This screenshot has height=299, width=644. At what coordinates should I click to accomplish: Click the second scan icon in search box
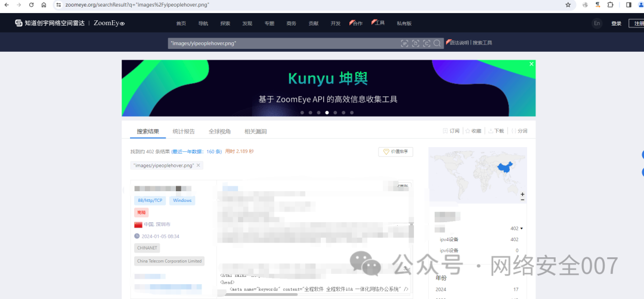point(416,43)
